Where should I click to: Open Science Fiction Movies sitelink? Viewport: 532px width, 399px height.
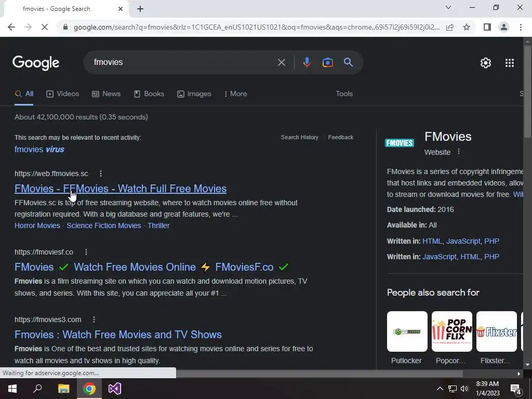[x=104, y=225]
